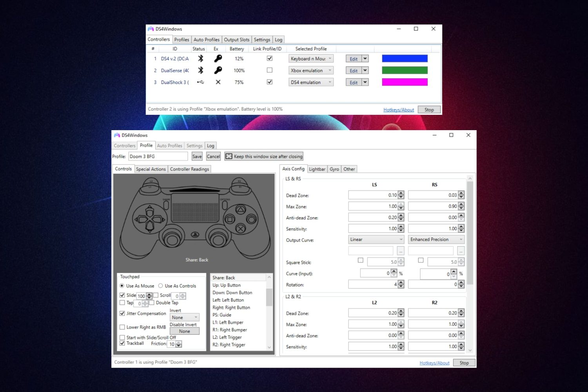Enable the Scroll checkbox
This screenshot has height=392, width=588.
pyautogui.click(x=156, y=295)
